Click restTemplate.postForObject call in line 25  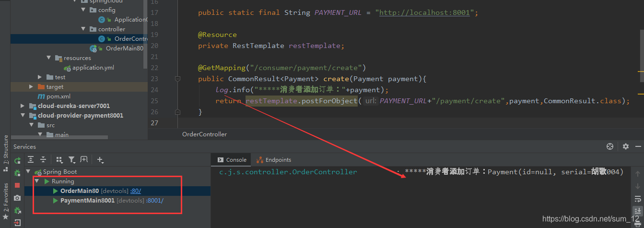301,101
